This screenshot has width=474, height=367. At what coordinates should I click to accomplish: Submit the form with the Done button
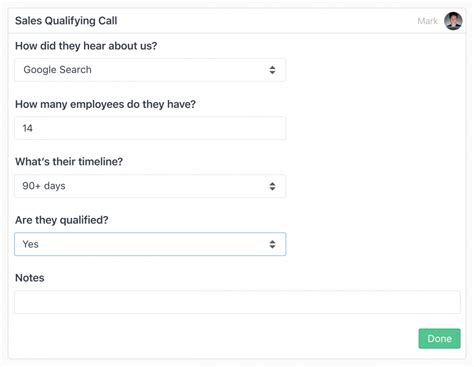click(439, 339)
